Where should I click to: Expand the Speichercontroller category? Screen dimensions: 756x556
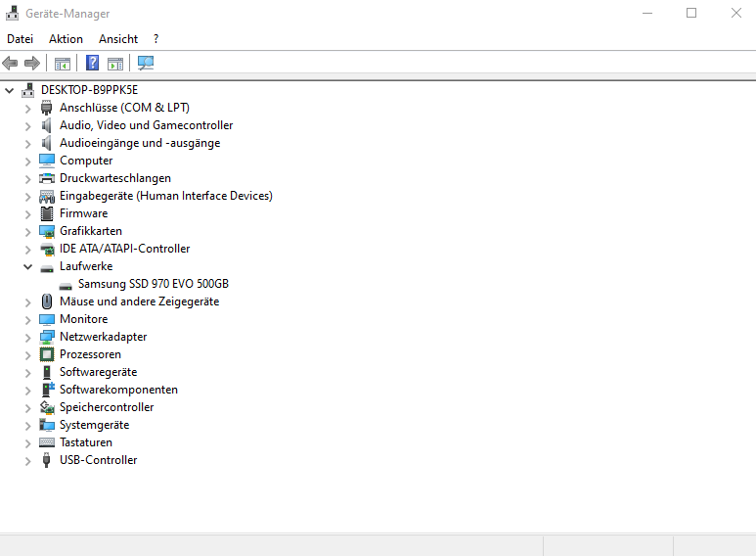28,408
